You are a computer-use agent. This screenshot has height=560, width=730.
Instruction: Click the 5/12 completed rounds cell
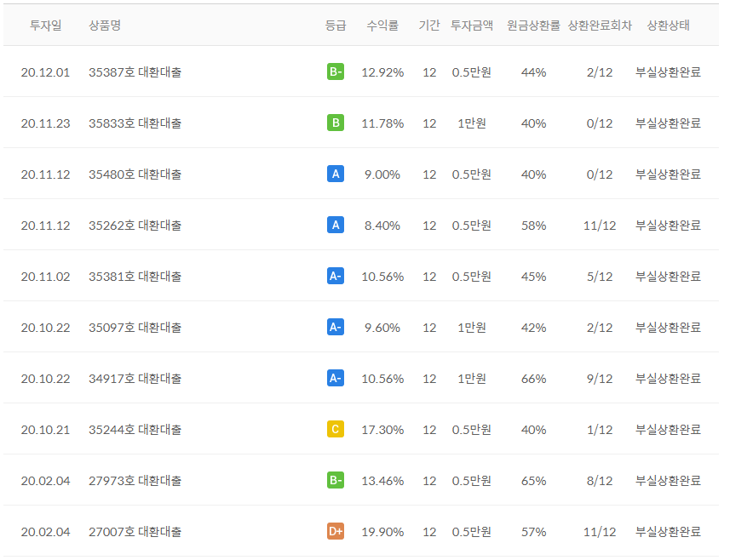click(600, 277)
